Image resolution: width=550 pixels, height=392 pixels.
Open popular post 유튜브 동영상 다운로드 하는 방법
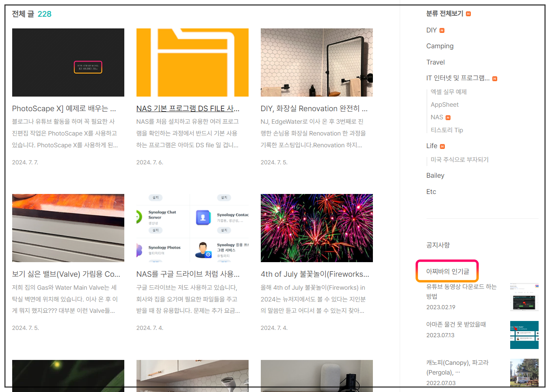(x=461, y=291)
